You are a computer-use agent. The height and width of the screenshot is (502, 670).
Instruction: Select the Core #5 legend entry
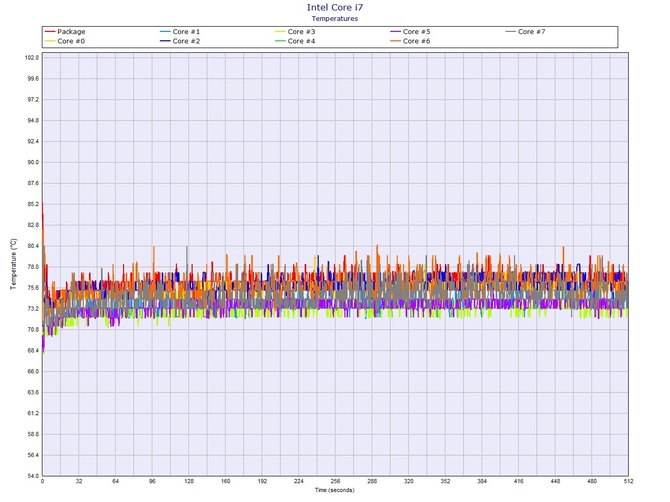click(410, 32)
